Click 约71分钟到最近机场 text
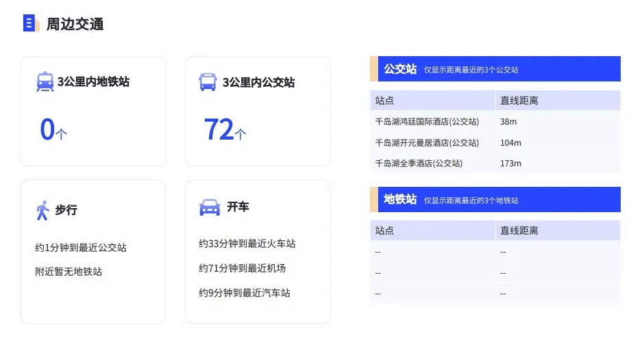644x347 pixels. pyautogui.click(x=243, y=268)
